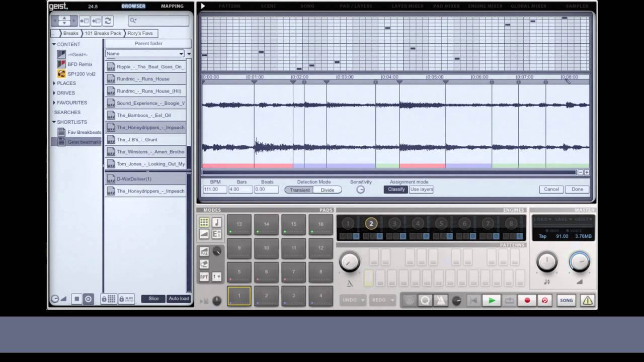Click pad 8

tap(320, 272)
